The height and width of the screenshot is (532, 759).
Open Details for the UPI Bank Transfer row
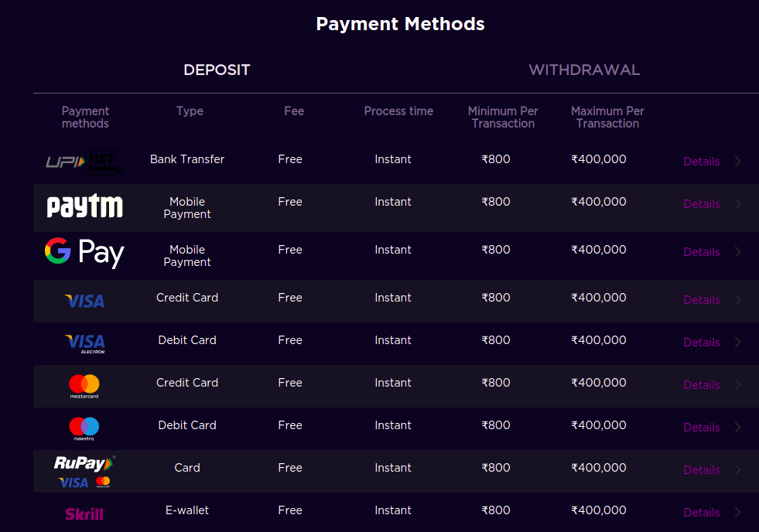pos(702,162)
